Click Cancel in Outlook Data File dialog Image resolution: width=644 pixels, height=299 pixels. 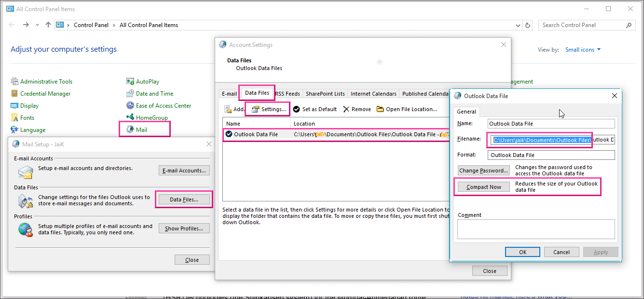coord(562,252)
